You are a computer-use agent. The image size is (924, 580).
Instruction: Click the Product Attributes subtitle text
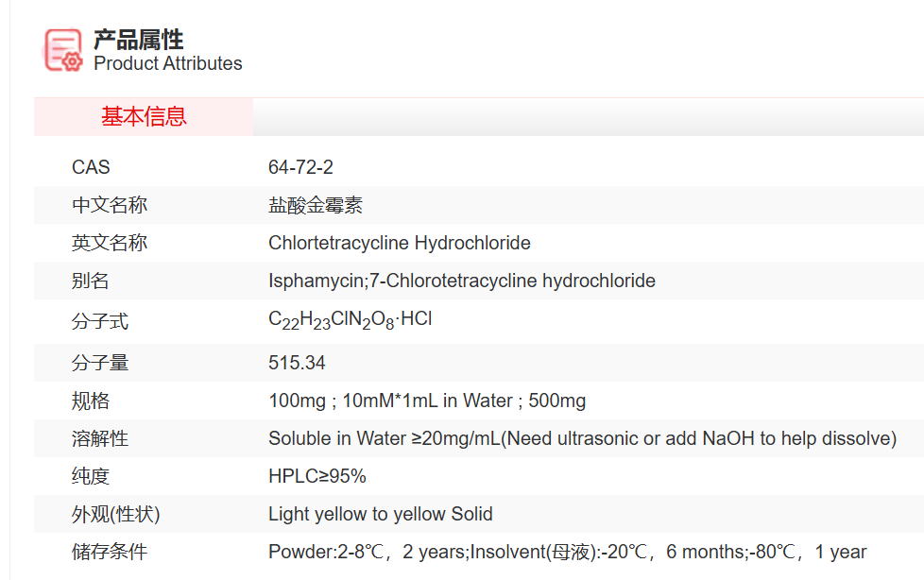click(x=167, y=63)
